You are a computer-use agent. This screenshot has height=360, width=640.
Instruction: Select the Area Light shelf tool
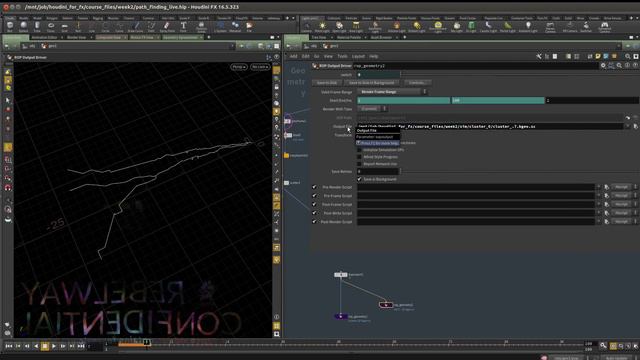[x=356, y=27]
